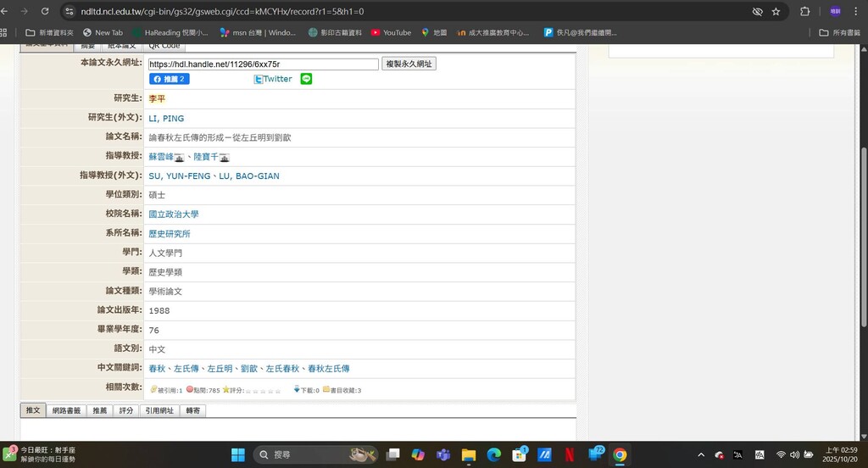The height and width of the screenshot is (468, 868).
Task: Open File Explorer from the taskbar
Action: [x=468, y=454]
